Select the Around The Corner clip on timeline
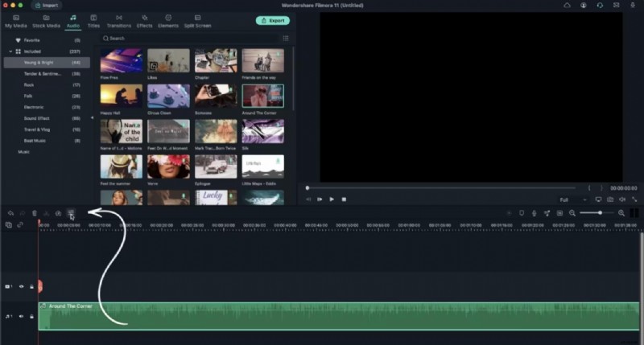 pos(338,316)
